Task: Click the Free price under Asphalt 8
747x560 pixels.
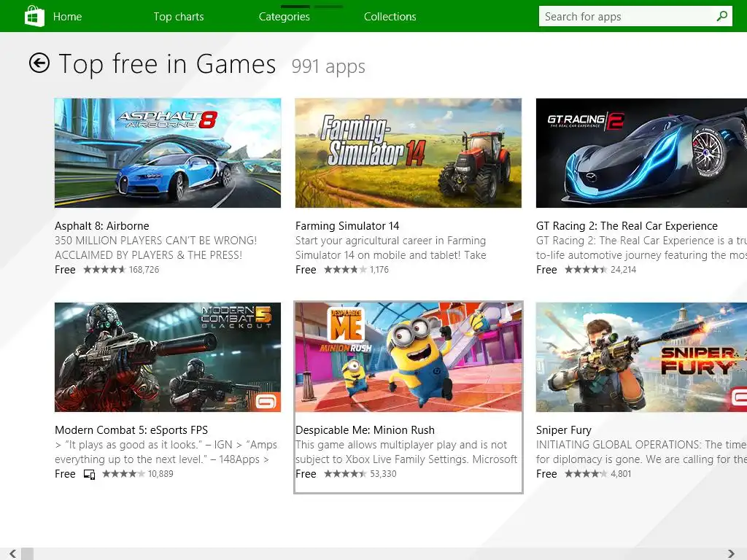Action: (x=65, y=270)
